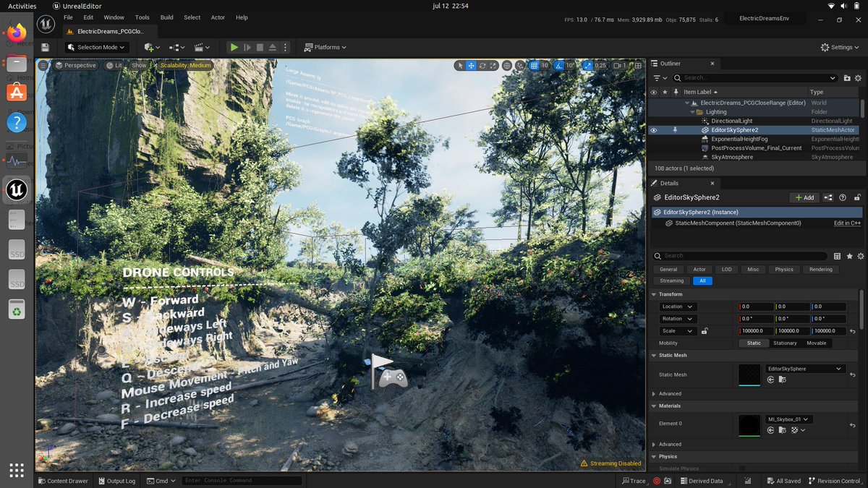
Task: Open the Tools menu
Action: (x=142, y=17)
